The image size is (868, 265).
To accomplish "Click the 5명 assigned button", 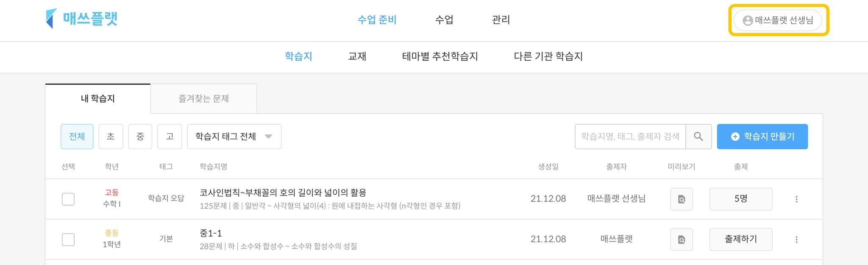I will 740,199.
